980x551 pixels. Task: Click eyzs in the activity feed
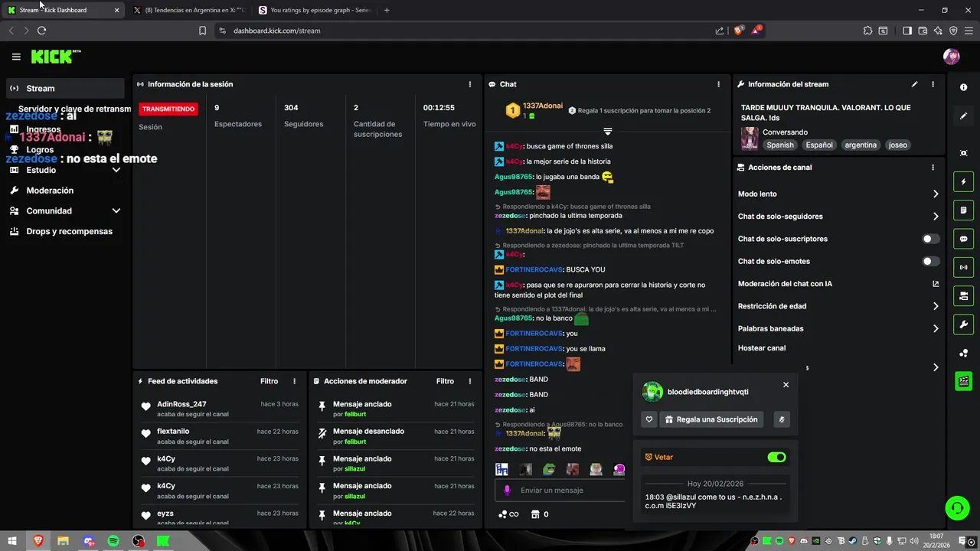click(165, 514)
